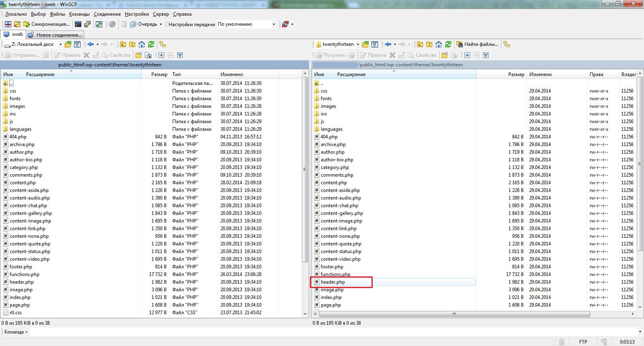Go to remote parent directory icon
The image size is (644, 346).
click(x=420, y=44)
